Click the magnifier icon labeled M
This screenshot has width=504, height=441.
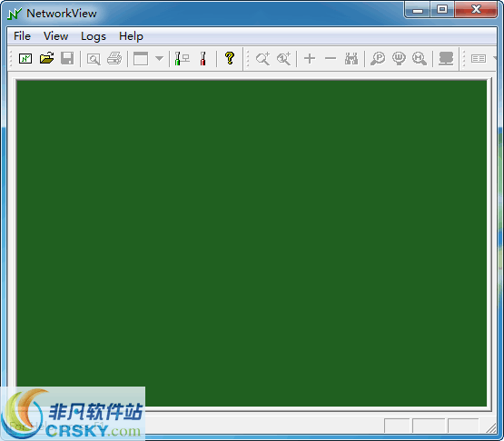click(420, 59)
